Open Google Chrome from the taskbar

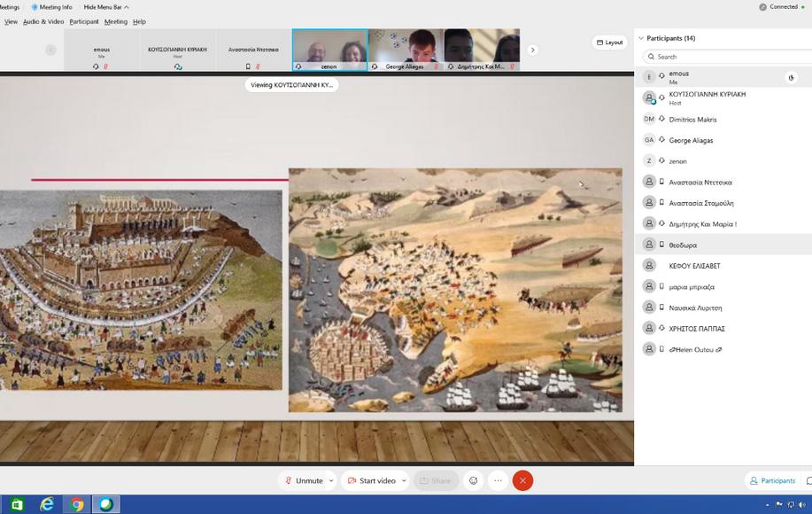click(77, 504)
